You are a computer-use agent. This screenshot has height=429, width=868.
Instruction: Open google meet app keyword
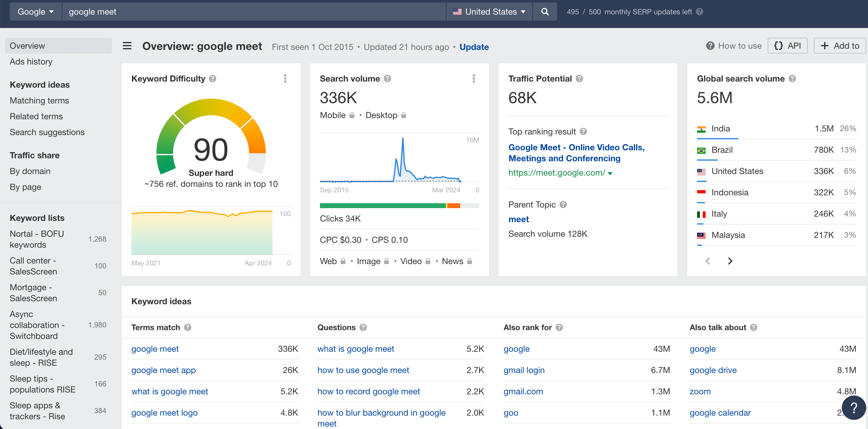163,370
